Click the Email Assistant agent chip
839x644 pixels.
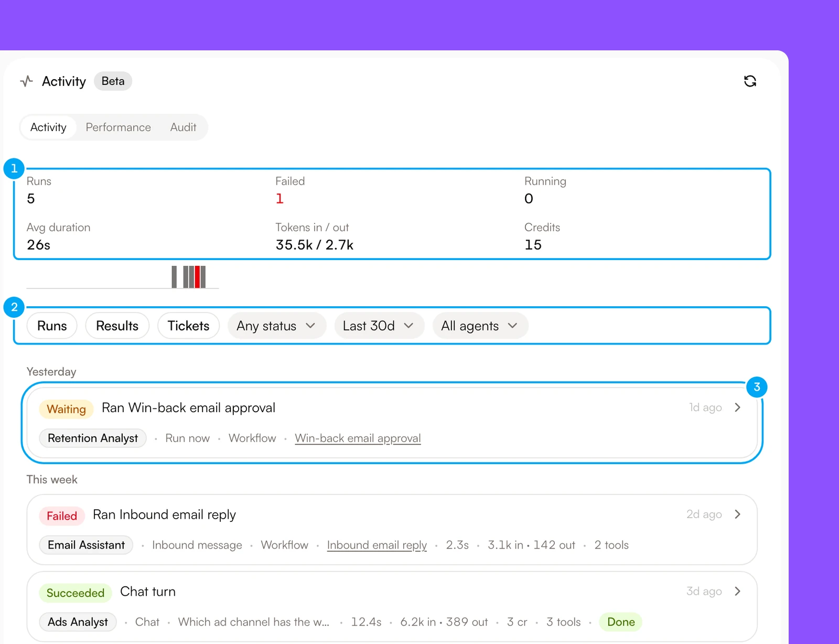tap(86, 545)
